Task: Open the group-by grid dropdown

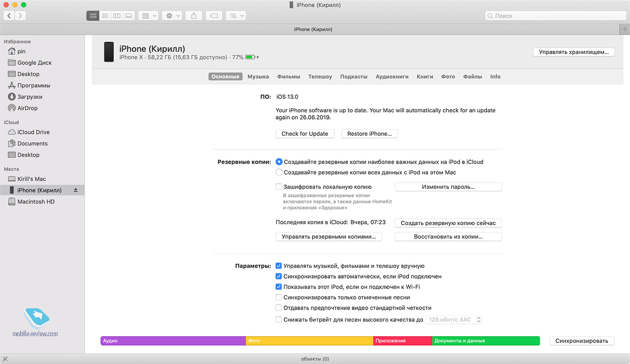Action: 148,16
